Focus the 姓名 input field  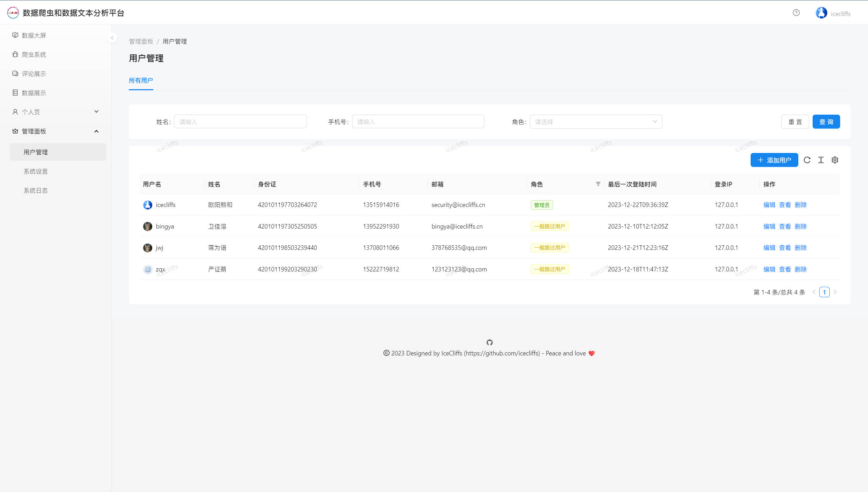(240, 122)
